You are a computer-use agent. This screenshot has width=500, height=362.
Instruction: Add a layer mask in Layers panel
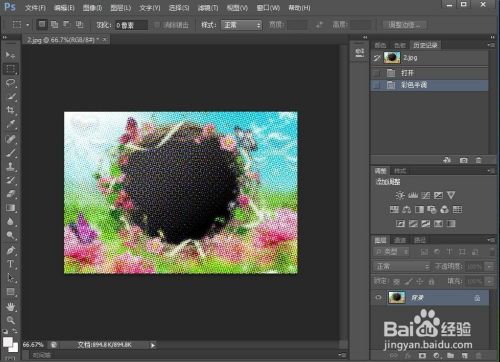point(422,356)
